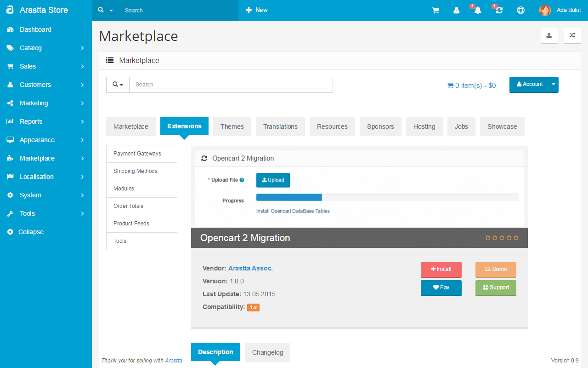Open the Arastta Assoc. vendor link

pos(250,268)
